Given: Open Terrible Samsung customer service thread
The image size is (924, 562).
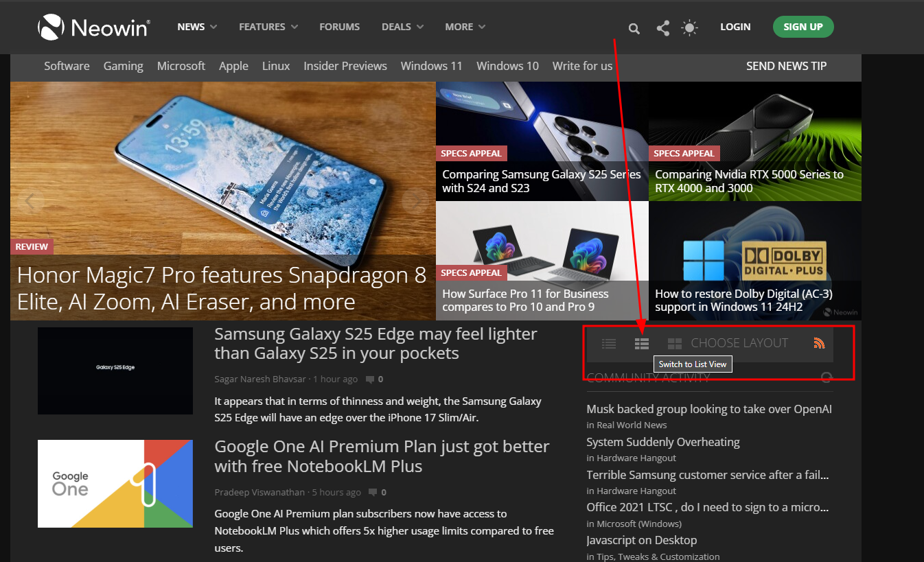Looking at the screenshot, I should [x=708, y=475].
